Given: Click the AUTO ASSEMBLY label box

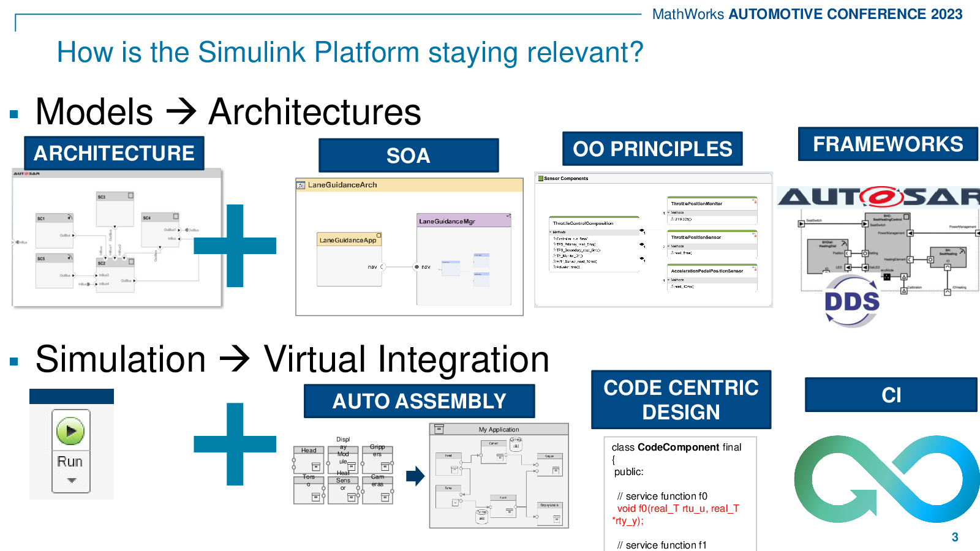Looking at the screenshot, I should click(419, 401).
